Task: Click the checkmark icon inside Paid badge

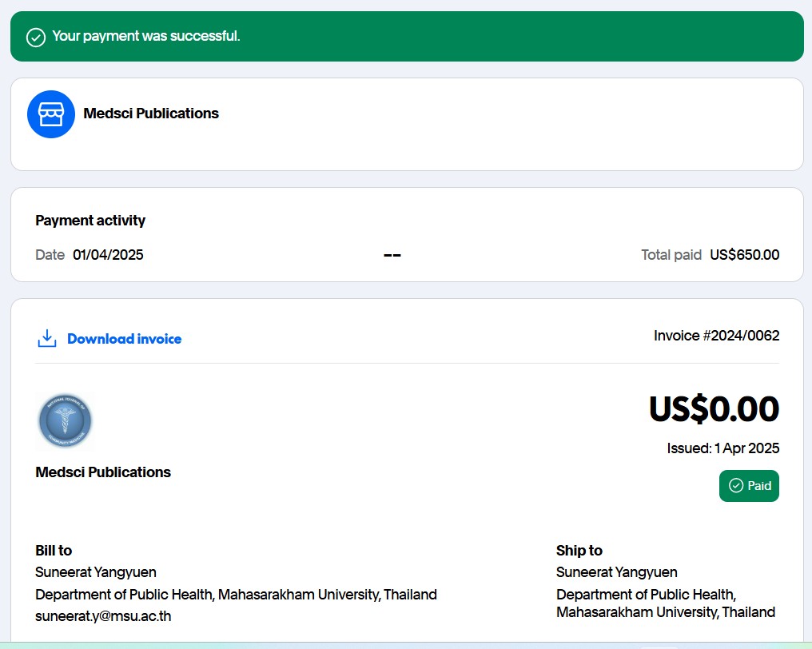Action: 736,486
